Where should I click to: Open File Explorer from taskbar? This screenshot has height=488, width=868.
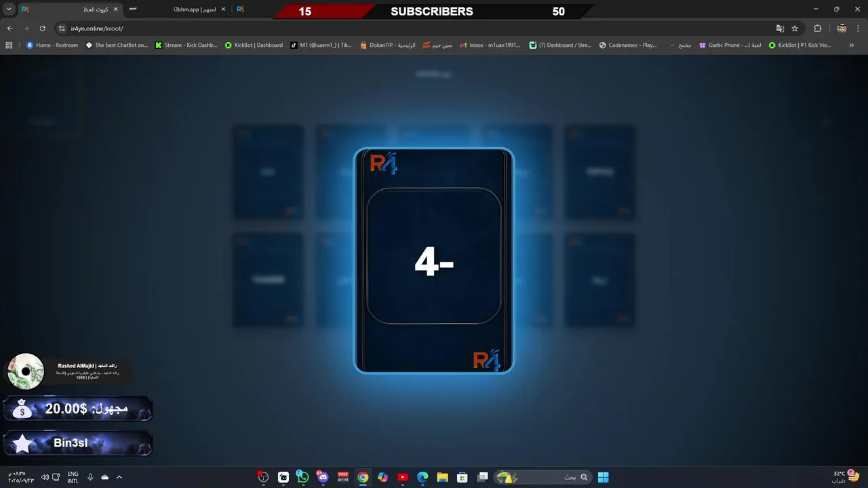[442, 477]
